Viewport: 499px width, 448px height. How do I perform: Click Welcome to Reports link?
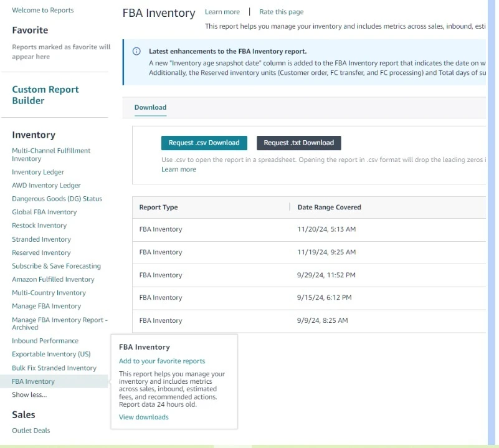point(42,10)
